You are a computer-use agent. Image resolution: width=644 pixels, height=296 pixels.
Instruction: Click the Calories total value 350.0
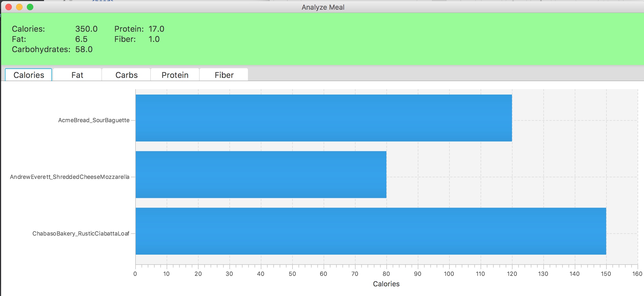tap(86, 29)
